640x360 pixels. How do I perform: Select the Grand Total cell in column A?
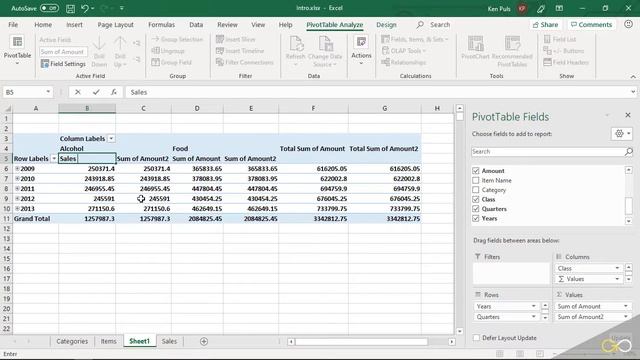[35, 219]
